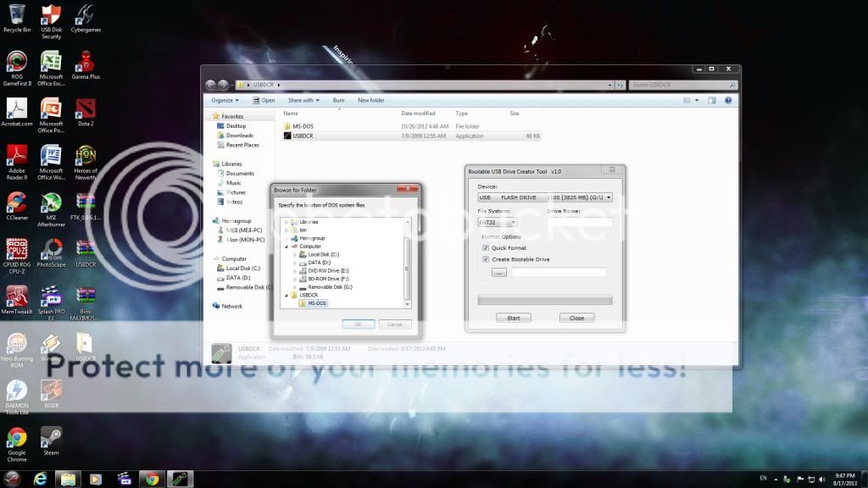Open the Organize menu in Explorer
Viewport: 868px width, 488px height.
[x=225, y=100]
